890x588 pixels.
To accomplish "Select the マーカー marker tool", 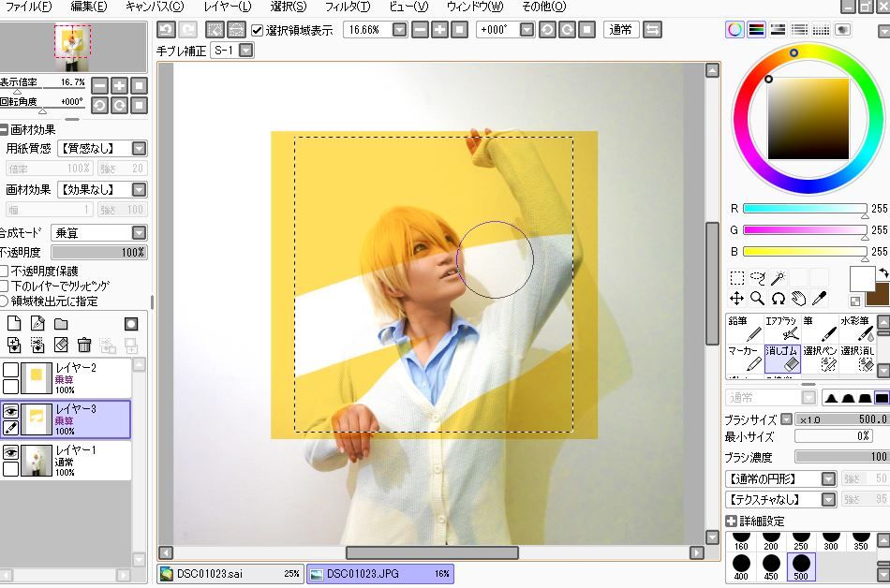I will coord(745,359).
